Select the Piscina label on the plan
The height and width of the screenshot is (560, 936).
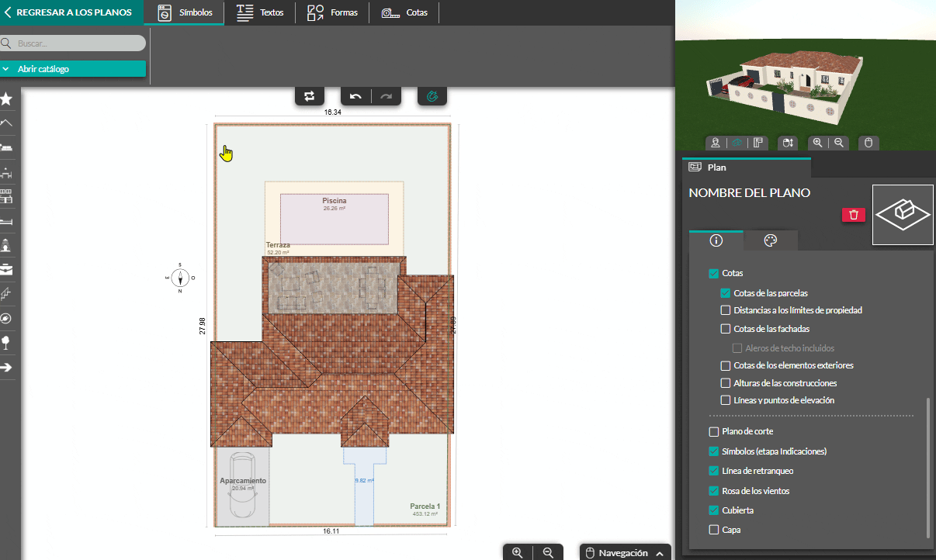coord(335,200)
